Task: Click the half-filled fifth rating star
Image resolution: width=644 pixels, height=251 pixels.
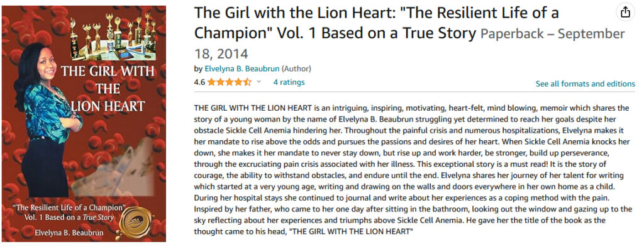Action: 247,82
